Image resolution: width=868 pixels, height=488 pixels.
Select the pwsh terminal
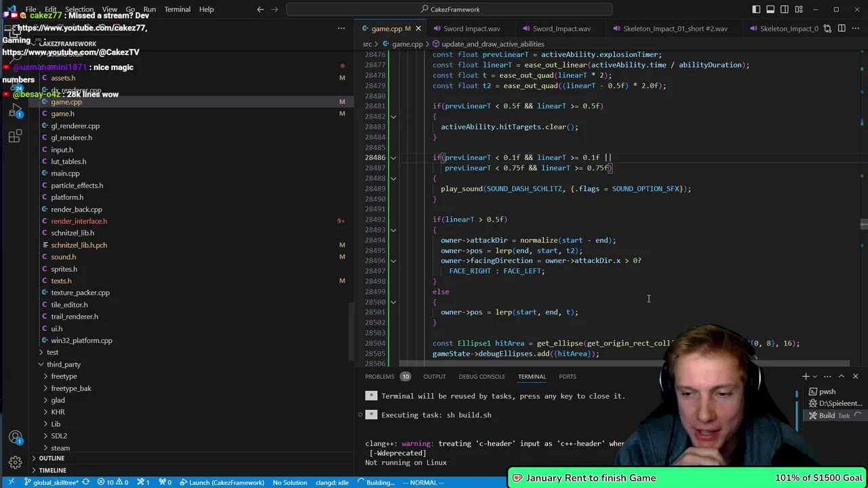tap(834, 392)
